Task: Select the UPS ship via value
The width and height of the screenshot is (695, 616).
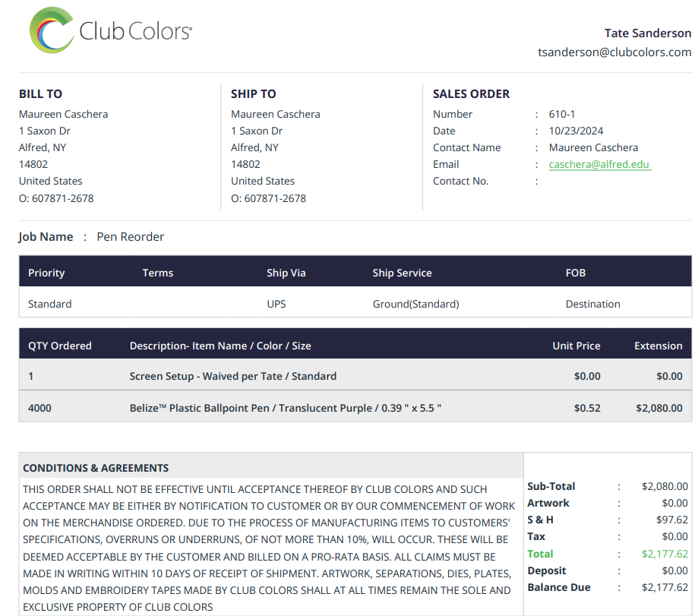Action: pyautogui.click(x=276, y=304)
